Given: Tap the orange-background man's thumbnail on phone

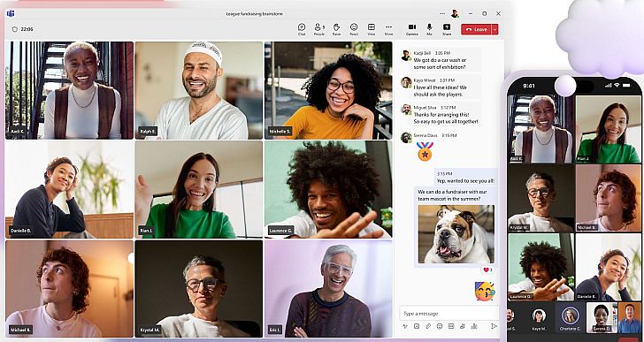Looking at the screenshot, I should 630,318.
